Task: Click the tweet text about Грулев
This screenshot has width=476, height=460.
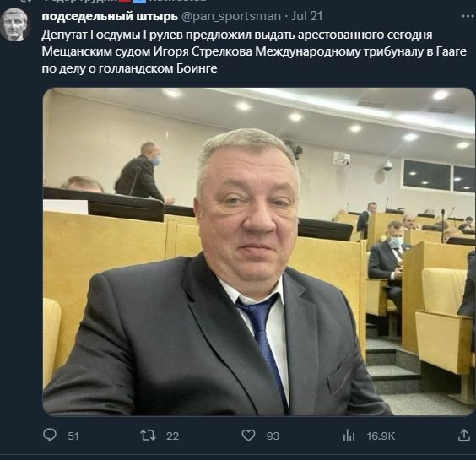Action: tap(254, 51)
